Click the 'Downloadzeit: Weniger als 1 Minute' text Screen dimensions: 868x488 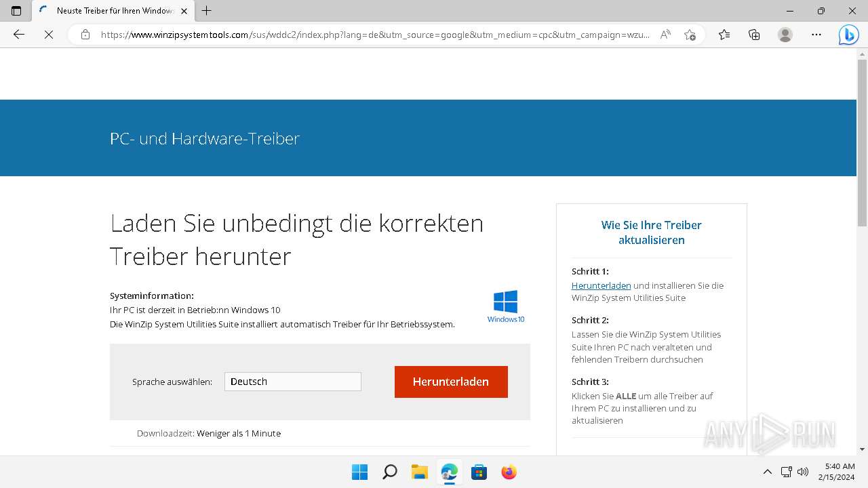point(209,433)
